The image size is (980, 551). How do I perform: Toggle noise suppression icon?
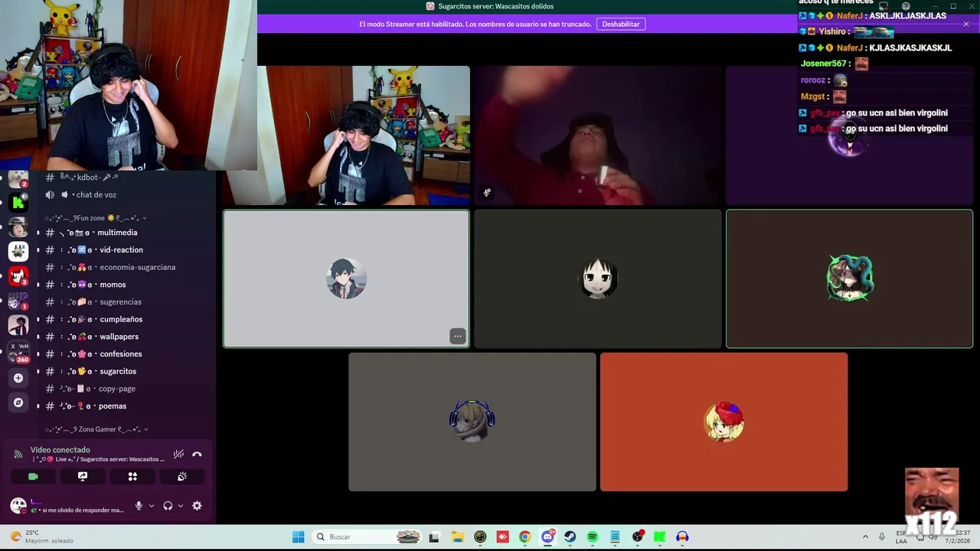pos(178,454)
